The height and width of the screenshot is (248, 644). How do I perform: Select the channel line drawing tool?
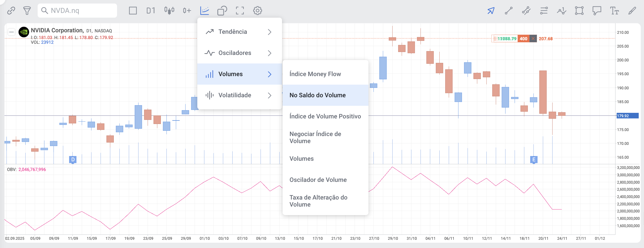526,11
